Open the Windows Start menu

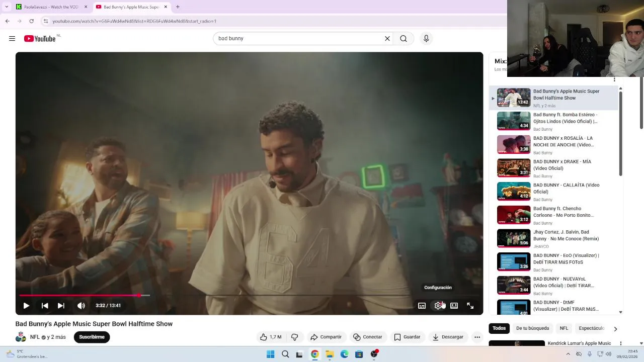(x=270, y=354)
